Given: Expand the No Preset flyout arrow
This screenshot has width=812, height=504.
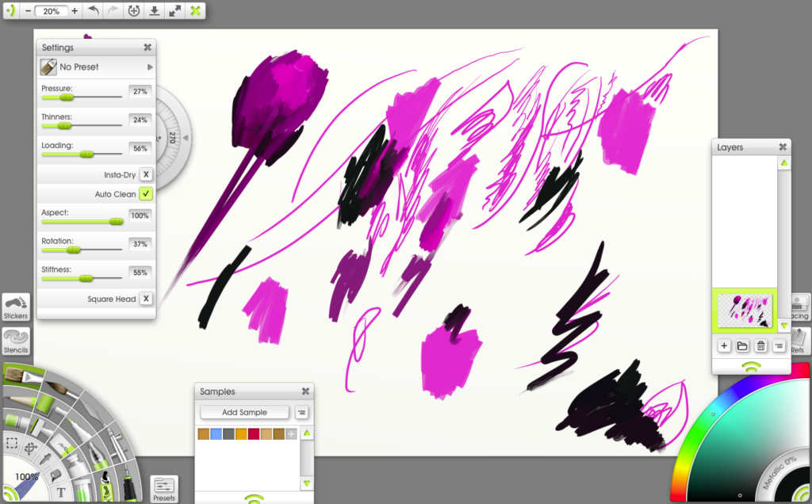Looking at the screenshot, I should tap(150, 67).
